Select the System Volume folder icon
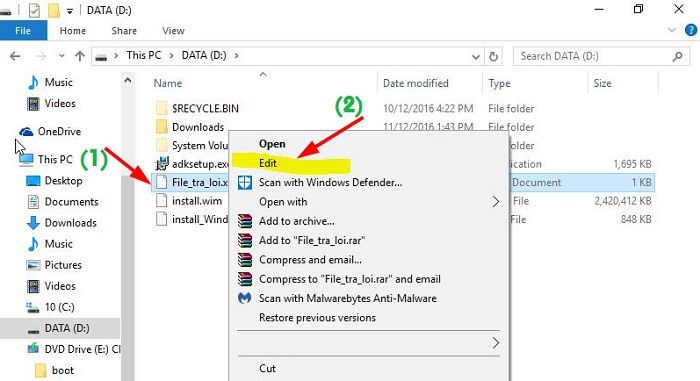Screen dimensions: 700x381 162,146
